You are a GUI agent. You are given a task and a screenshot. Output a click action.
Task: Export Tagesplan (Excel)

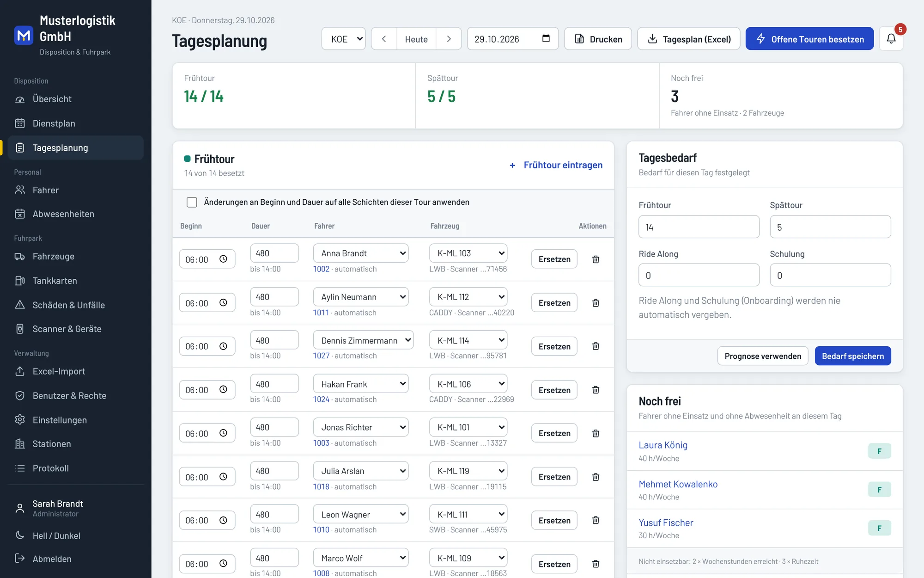pos(688,39)
